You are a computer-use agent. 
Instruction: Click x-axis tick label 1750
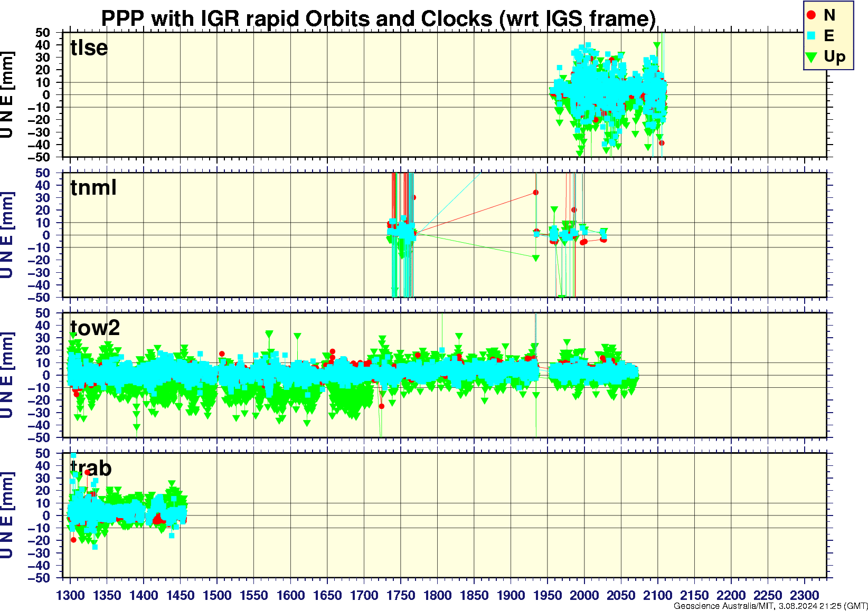coord(401,595)
